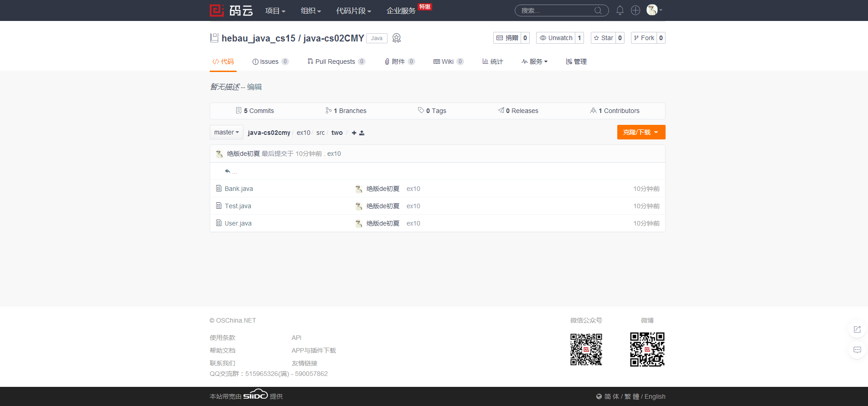Click the watchers count 1
The width and height of the screenshot is (868, 406).
coord(579,38)
